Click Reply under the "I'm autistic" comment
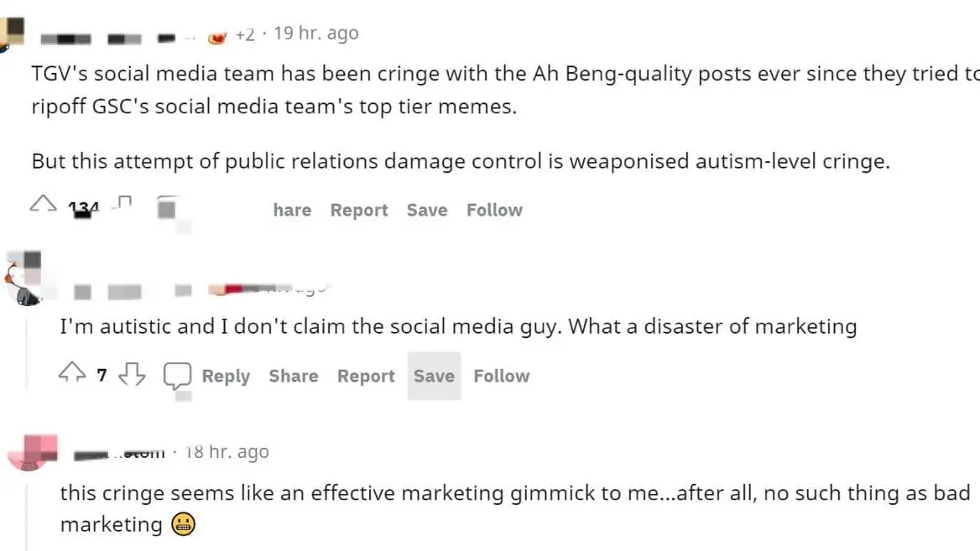The width and height of the screenshot is (980, 551). (226, 377)
